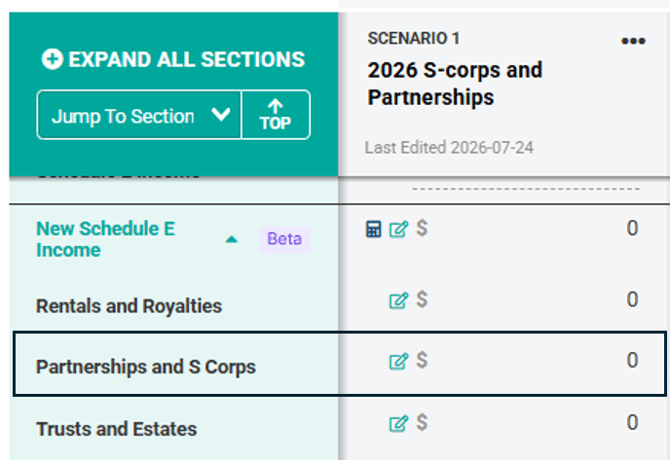
Task: Click the dollar sign in the Trusts and Estates row
Action: click(x=422, y=422)
